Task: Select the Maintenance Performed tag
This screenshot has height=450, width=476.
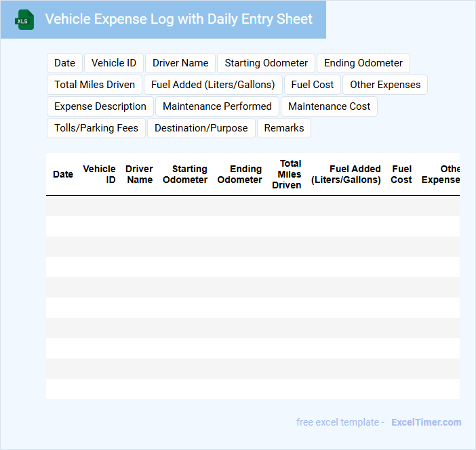Action: pos(217,106)
